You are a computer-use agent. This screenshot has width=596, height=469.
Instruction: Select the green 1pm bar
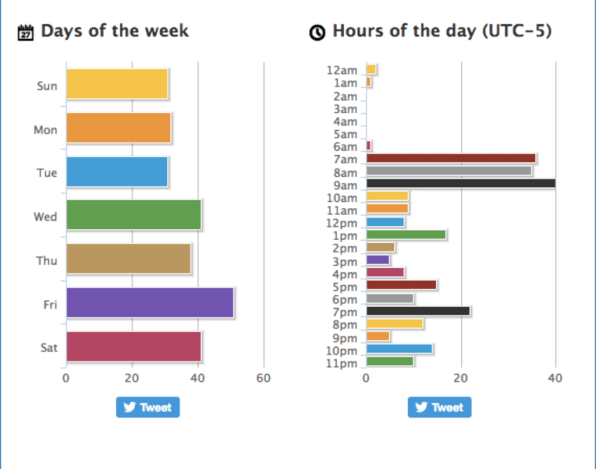tap(406, 234)
